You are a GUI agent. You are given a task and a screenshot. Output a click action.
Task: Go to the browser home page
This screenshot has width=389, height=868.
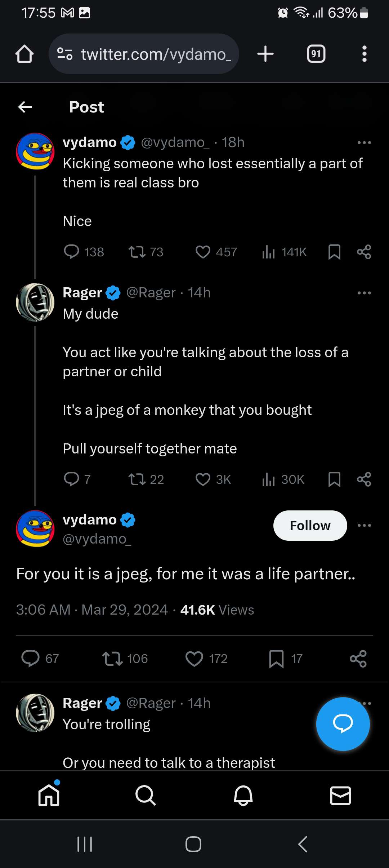click(x=24, y=54)
